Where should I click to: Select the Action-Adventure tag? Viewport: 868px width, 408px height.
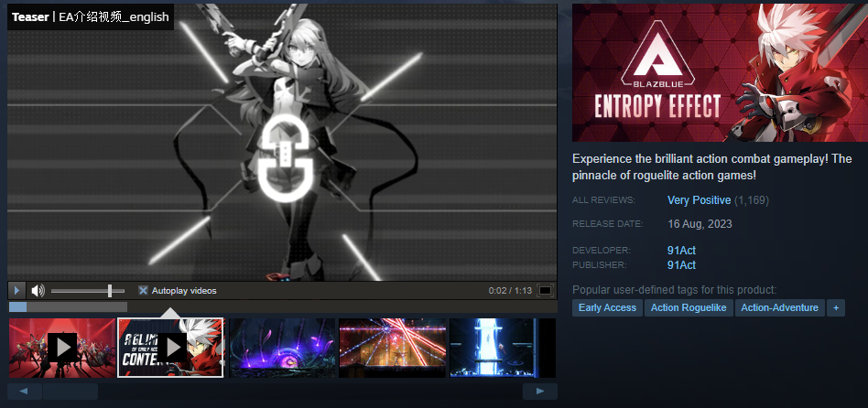coord(779,308)
